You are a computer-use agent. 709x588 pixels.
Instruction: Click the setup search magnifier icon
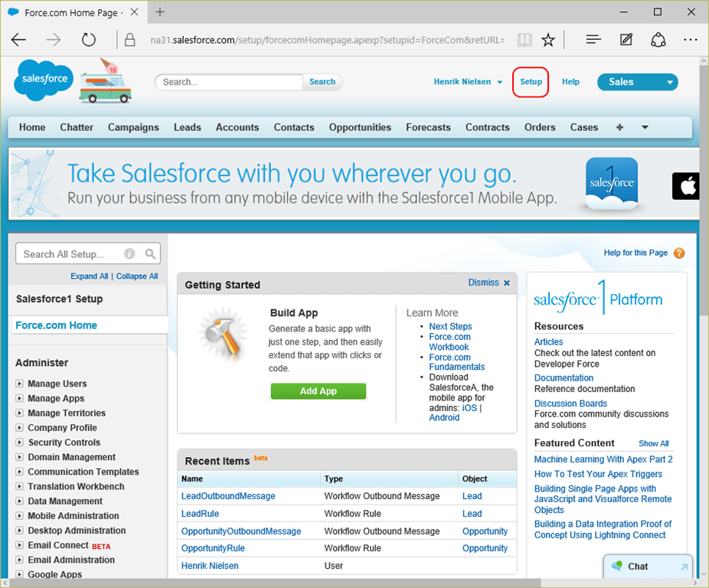[150, 253]
